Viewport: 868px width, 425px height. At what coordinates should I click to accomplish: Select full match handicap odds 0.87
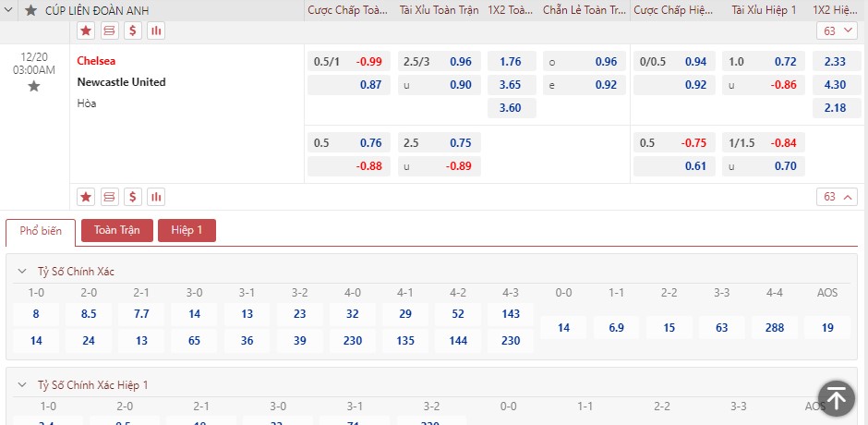pyautogui.click(x=349, y=85)
